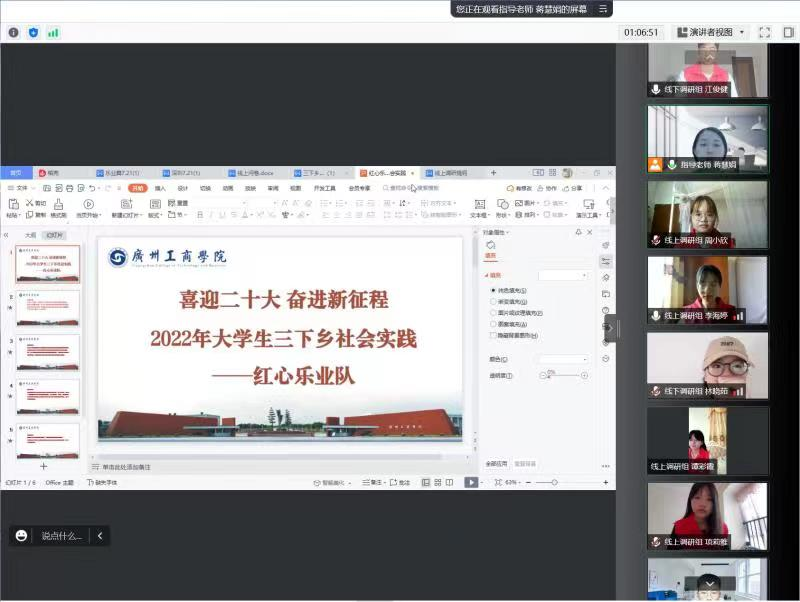The width and height of the screenshot is (800, 602).
Task: Choose the gradient fill radio option
Action: tap(494, 301)
